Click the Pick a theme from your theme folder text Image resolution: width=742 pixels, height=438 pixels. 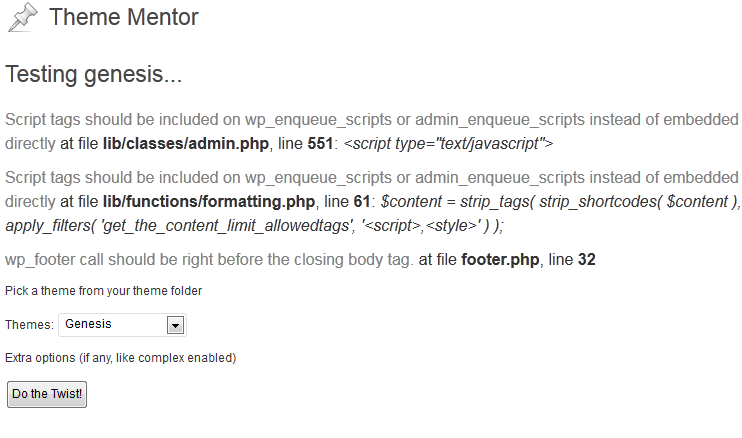104,291
